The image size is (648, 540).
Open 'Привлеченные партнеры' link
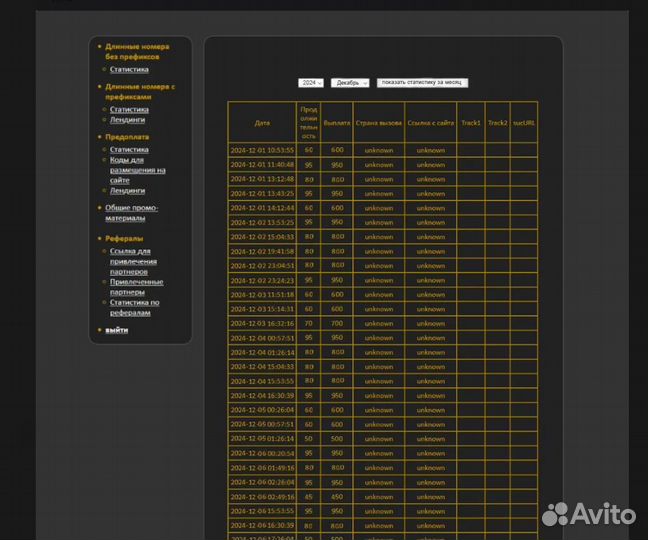136,286
